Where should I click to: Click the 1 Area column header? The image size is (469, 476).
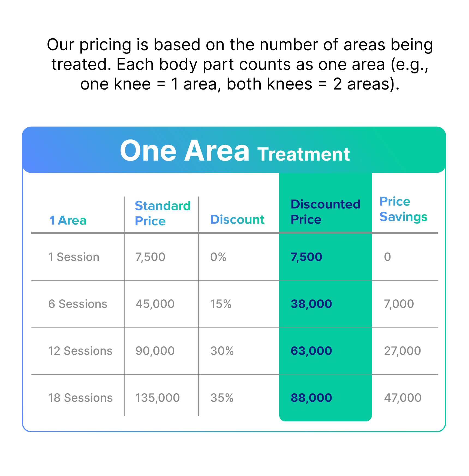(68, 220)
